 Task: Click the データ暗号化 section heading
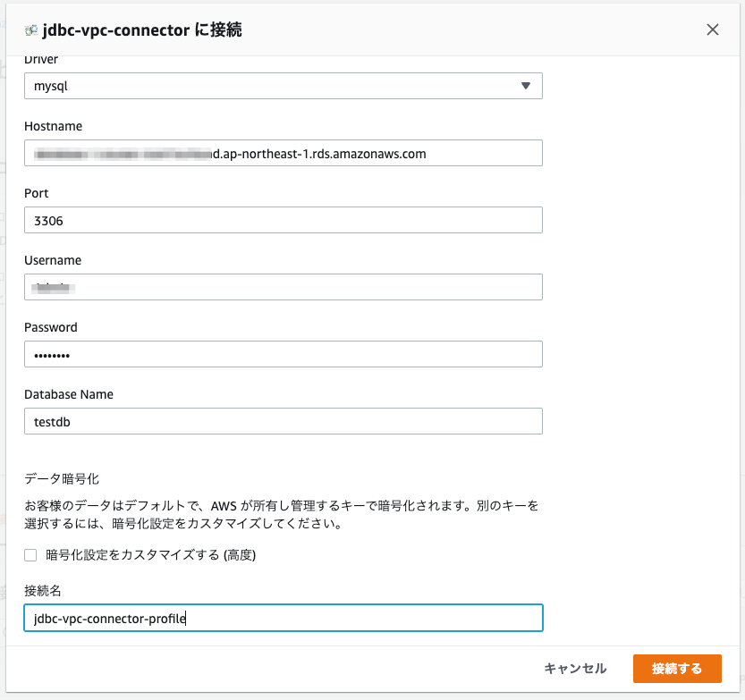click(x=60, y=478)
